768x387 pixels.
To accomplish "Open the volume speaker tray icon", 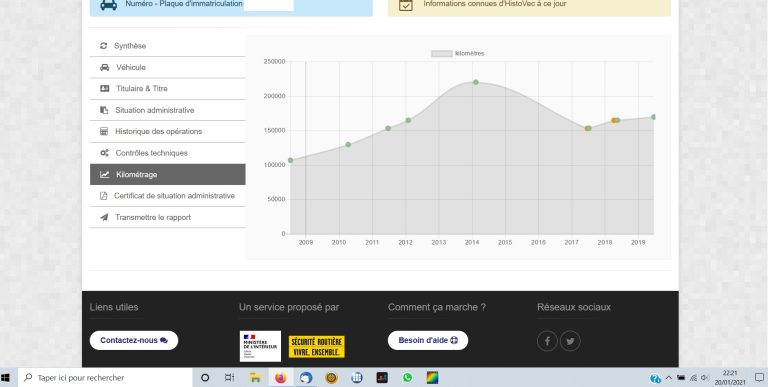I will point(705,378).
